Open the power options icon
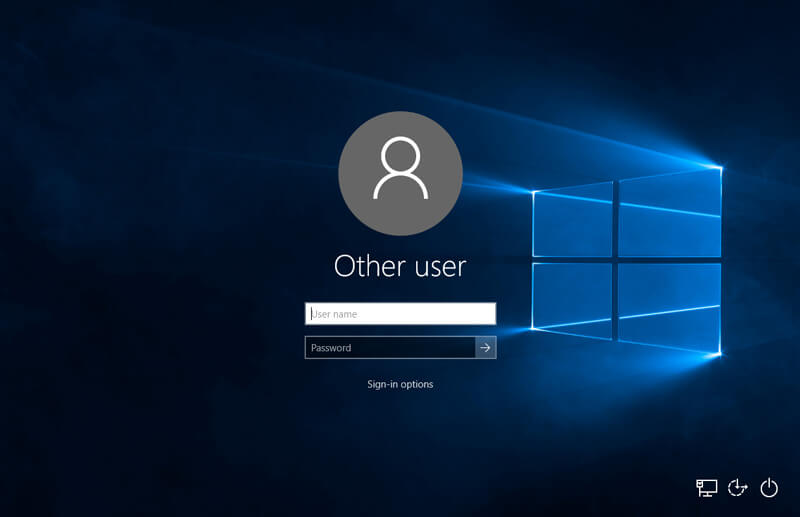Image resolution: width=800 pixels, height=517 pixels. [768, 488]
